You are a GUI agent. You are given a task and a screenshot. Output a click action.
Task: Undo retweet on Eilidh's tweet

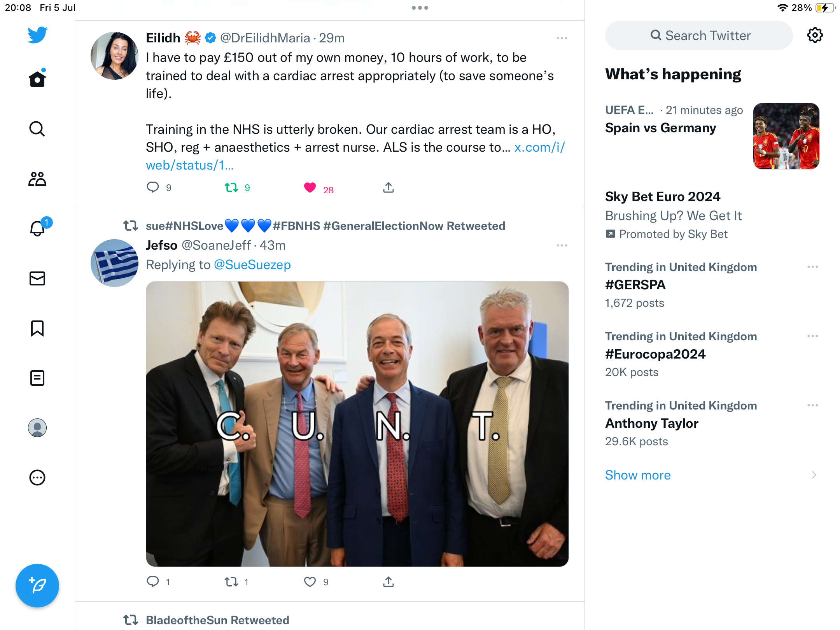pos(232,188)
